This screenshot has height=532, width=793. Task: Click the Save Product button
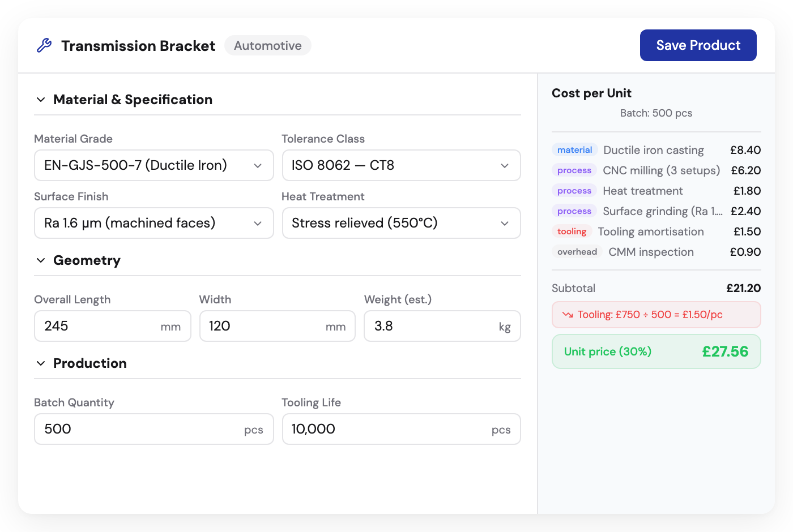(x=698, y=45)
